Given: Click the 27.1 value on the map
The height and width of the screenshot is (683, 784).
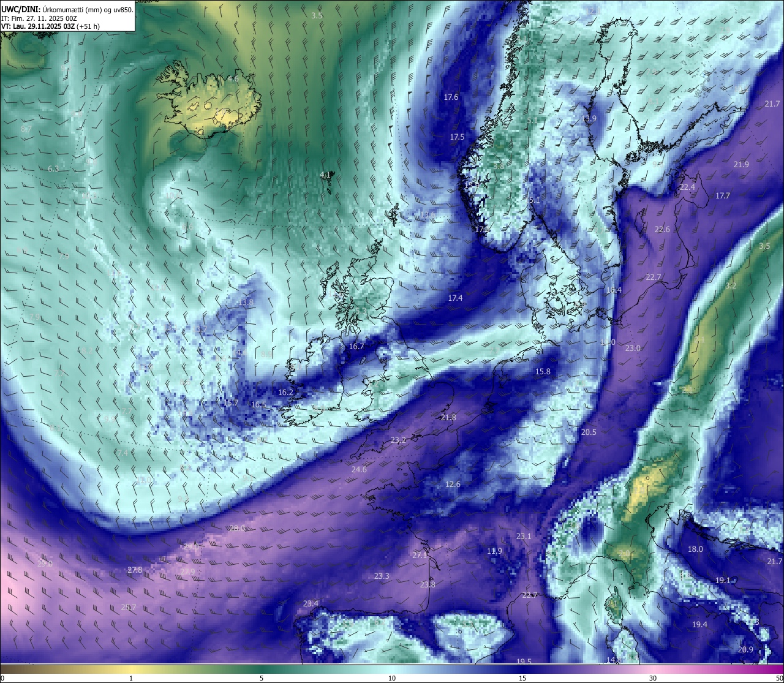Looking at the screenshot, I should point(420,555).
